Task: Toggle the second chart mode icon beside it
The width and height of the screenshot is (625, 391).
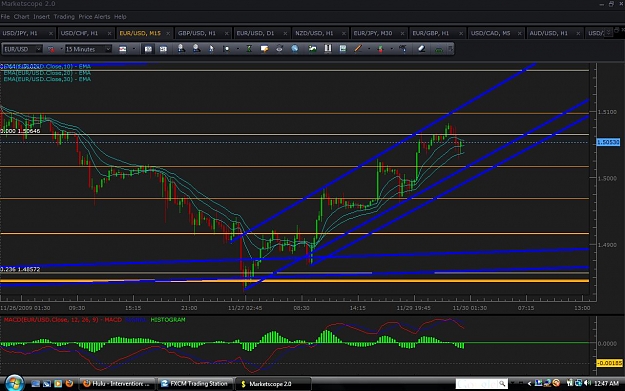Action: [163, 49]
